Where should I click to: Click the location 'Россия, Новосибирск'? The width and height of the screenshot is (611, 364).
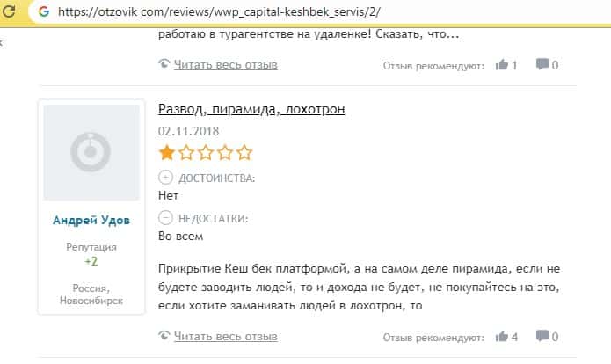pyautogui.click(x=91, y=295)
